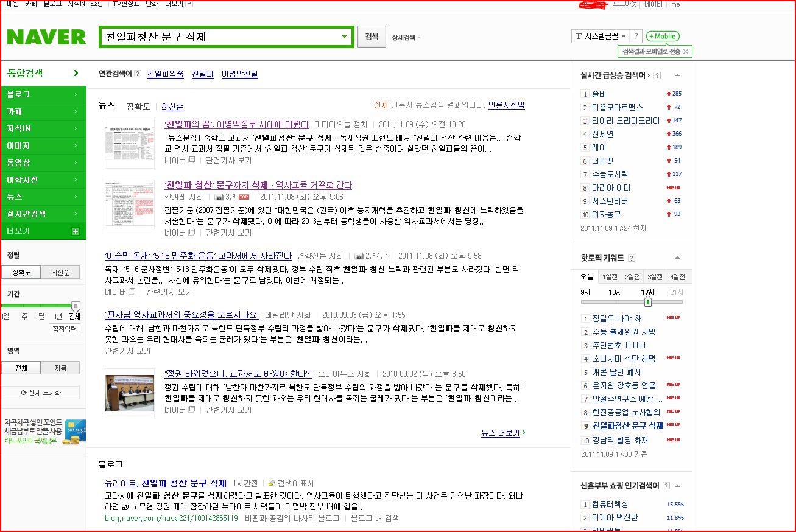
Task: Expand the 상세검색 options
Action: click(x=406, y=38)
